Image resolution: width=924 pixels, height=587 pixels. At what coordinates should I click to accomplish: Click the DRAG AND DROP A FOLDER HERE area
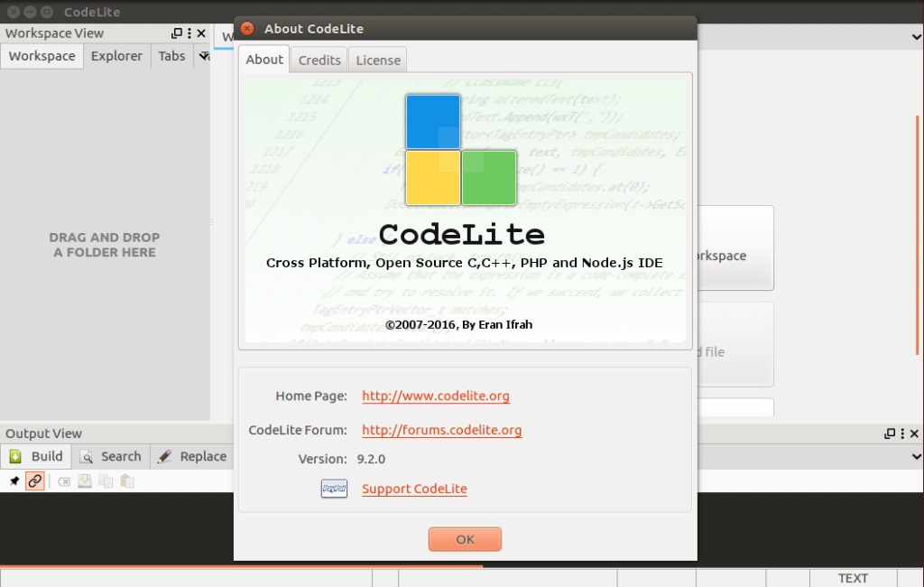pos(105,245)
